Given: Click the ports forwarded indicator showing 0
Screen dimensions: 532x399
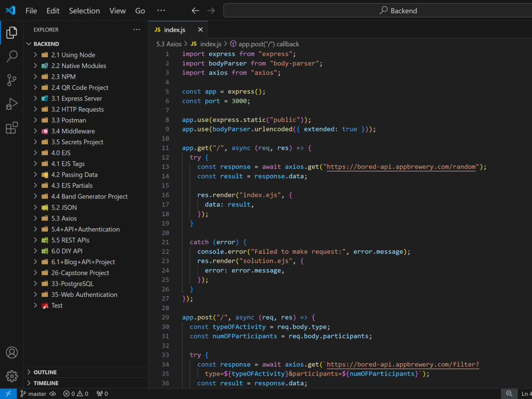Looking at the screenshot, I should click(x=102, y=394).
